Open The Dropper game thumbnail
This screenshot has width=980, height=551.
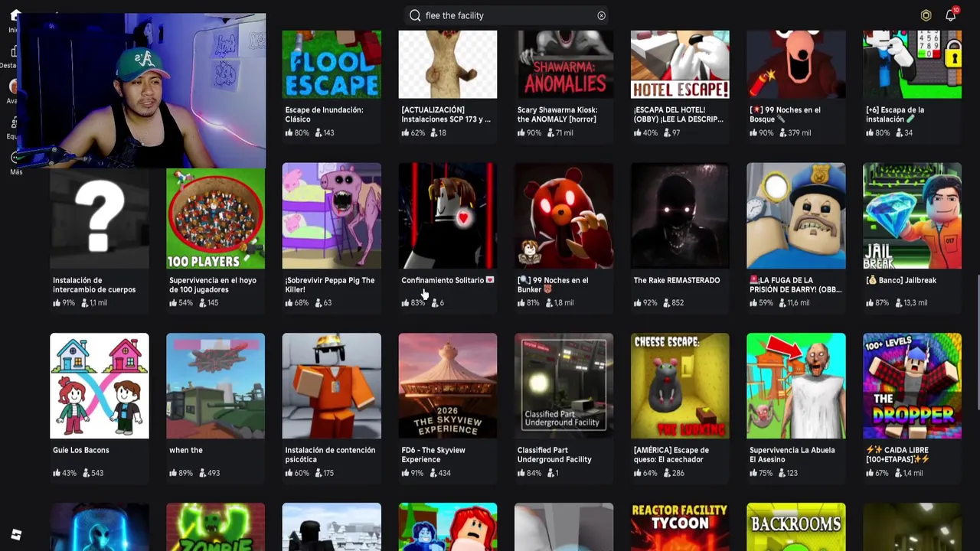[913, 386]
